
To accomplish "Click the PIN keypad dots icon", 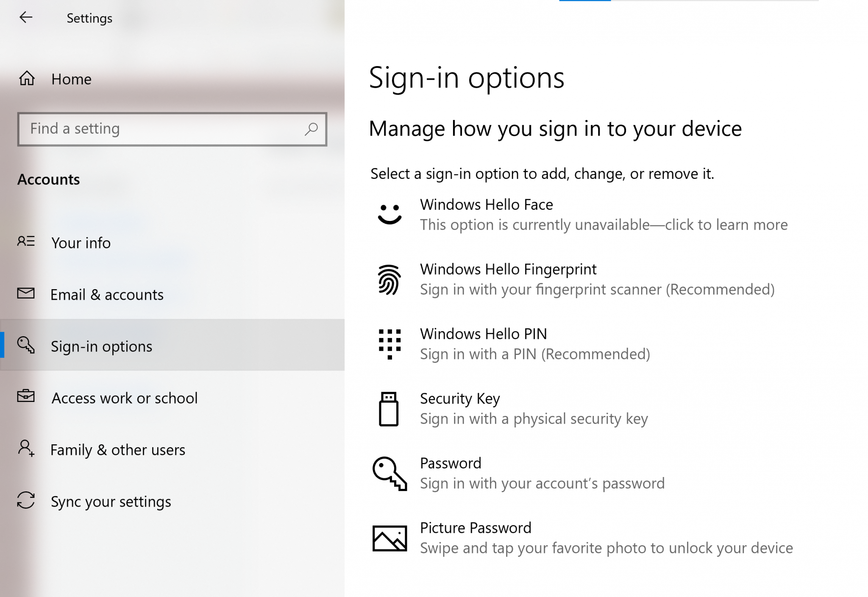I will (x=389, y=344).
